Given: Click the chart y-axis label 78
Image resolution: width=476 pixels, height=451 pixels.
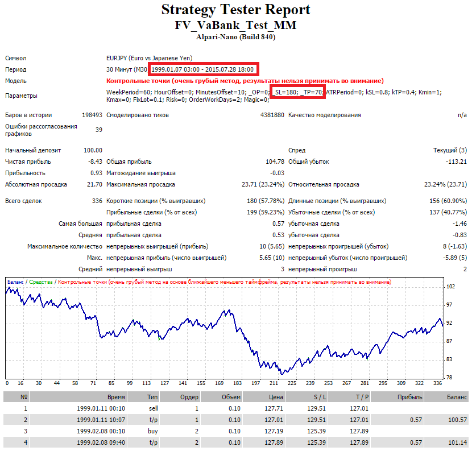Looking at the screenshot, I should tap(449, 378).
